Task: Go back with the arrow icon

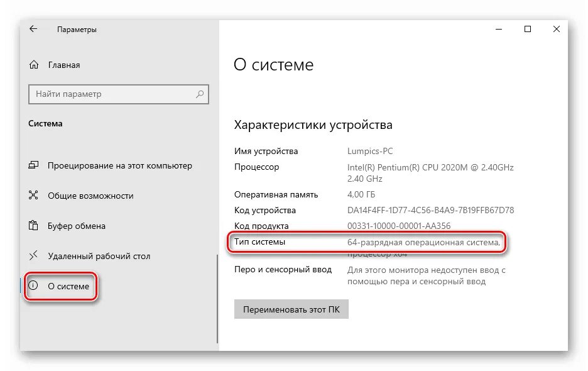Action: (x=33, y=29)
